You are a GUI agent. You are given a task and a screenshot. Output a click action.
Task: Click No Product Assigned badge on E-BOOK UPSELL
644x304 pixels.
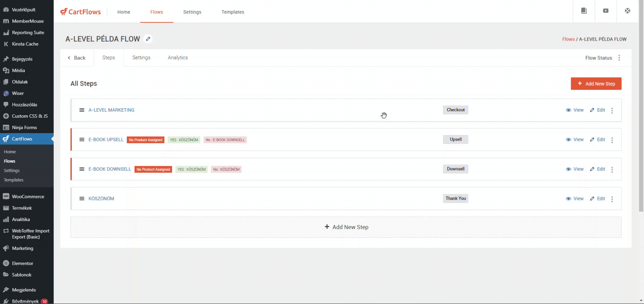pyautogui.click(x=146, y=140)
